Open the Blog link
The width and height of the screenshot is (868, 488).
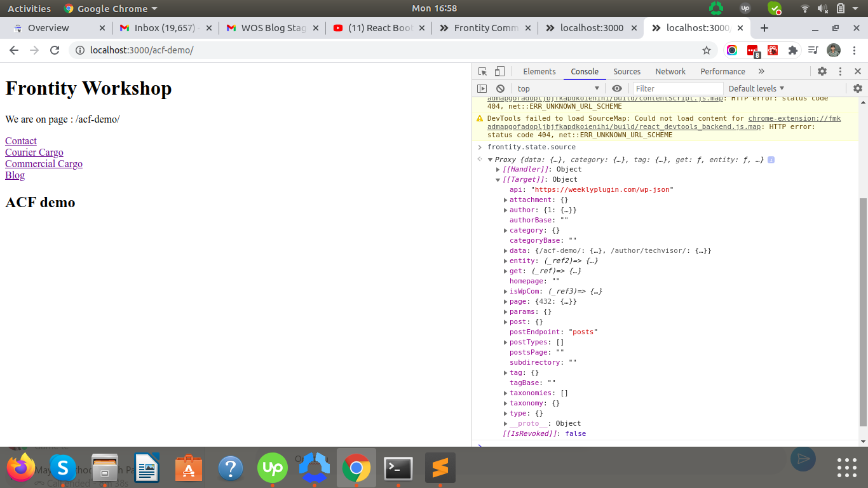tap(15, 175)
